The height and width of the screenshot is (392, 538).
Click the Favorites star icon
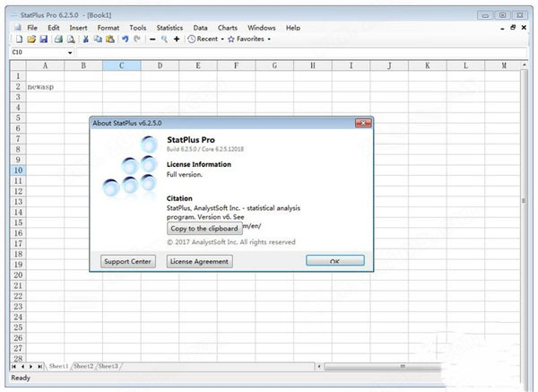(x=231, y=39)
